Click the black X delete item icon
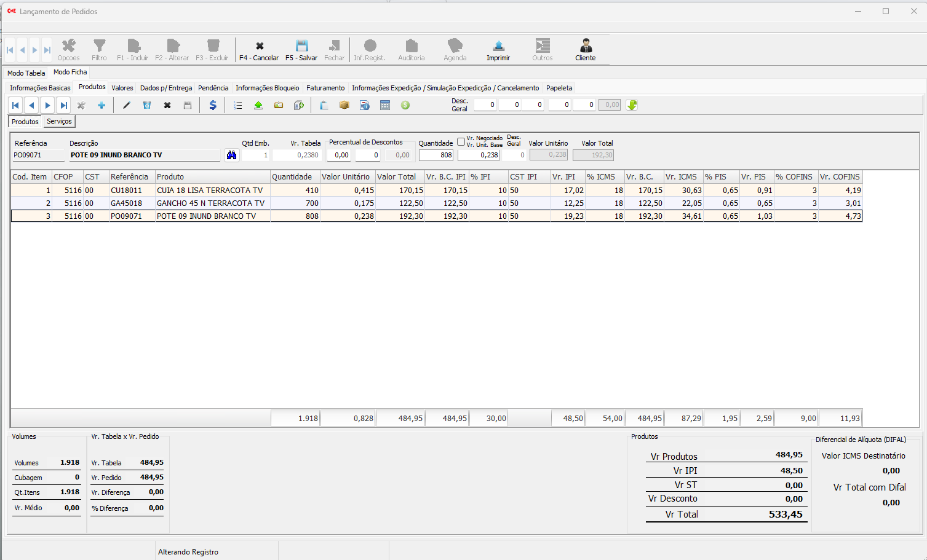 coord(167,105)
